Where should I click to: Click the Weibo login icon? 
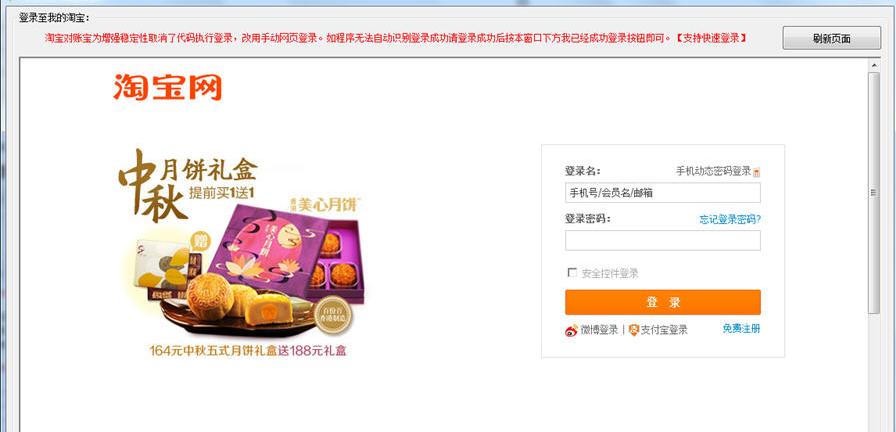[x=571, y=330]
